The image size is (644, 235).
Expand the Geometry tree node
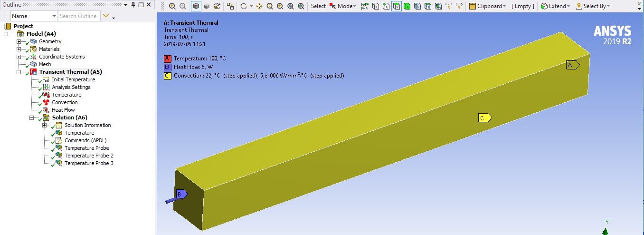click(19, 41)
